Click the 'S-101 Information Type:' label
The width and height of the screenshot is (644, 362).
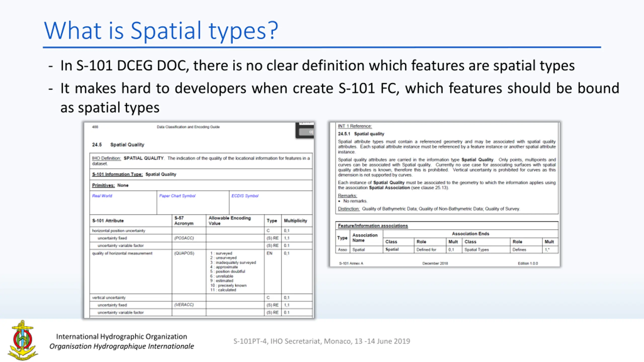click(117, 174)
